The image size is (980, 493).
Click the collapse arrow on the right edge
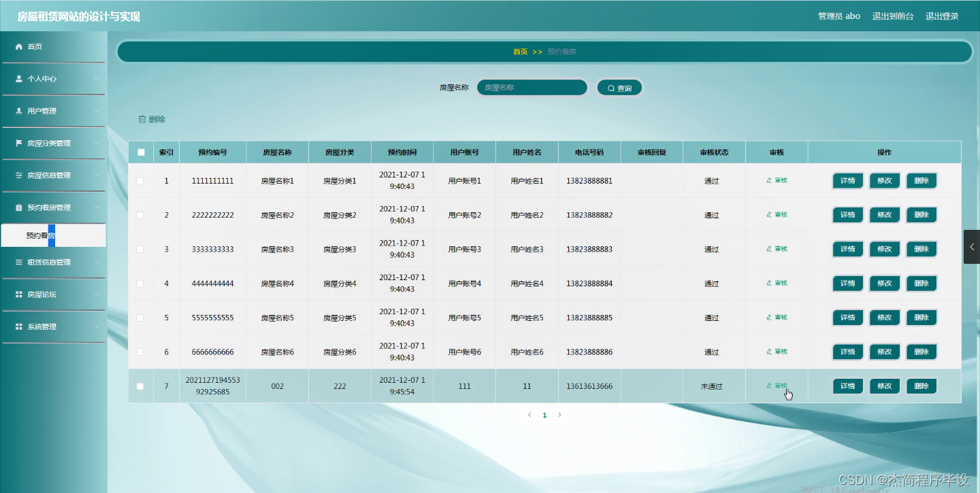pyautogui.click(x=972, y=247)
